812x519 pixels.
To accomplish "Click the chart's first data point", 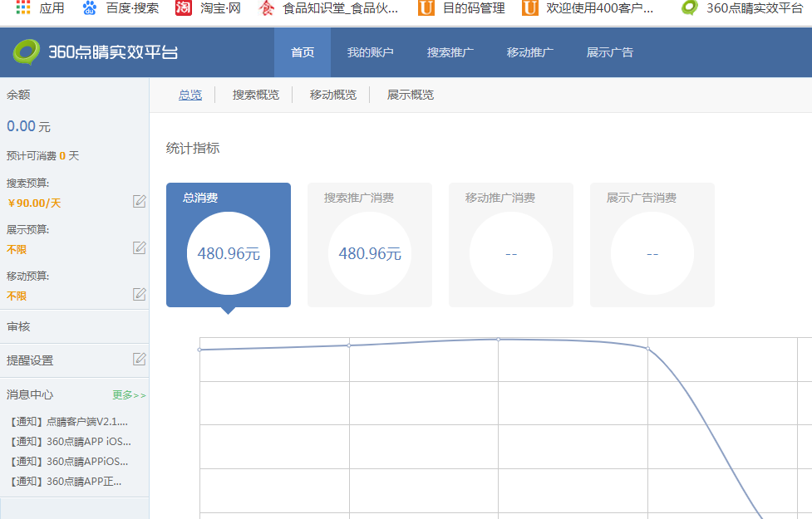I will tap(200, 350).
